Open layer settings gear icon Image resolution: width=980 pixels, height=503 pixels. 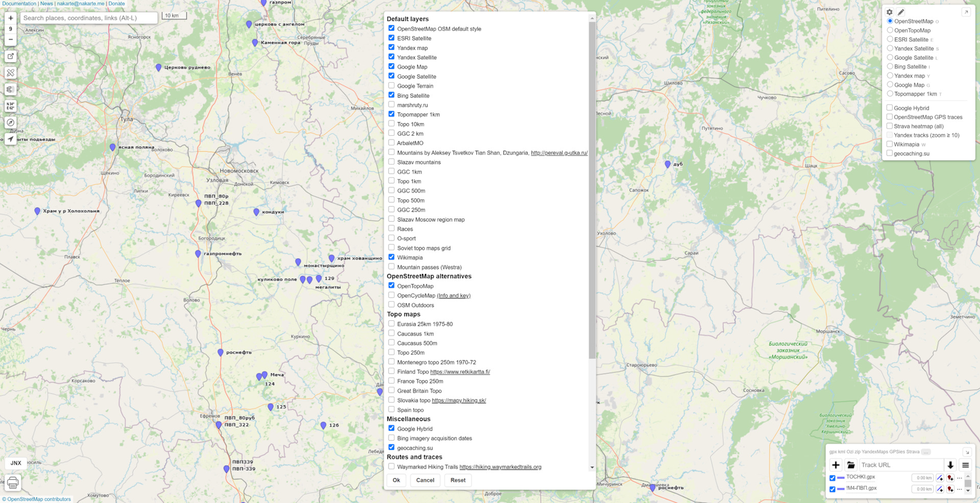tap(890, 12)
